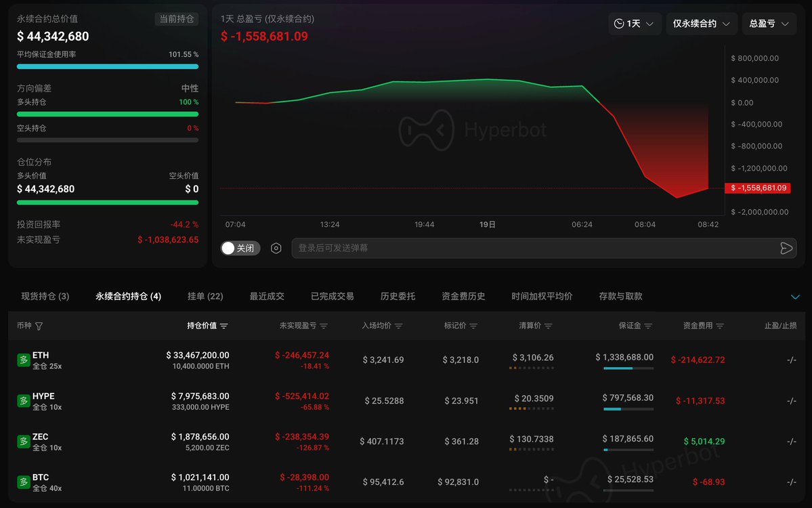Viewport: 812px width, 508px height.
Task: Click HYPE mark price $ 23.951
Action: 461,401
